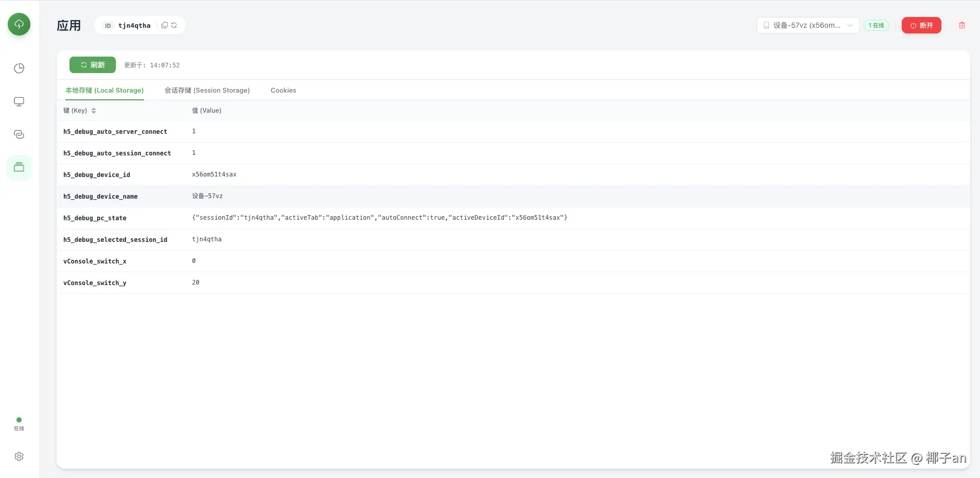Click the value x56om51t4sax

click(x=214, y=174)
